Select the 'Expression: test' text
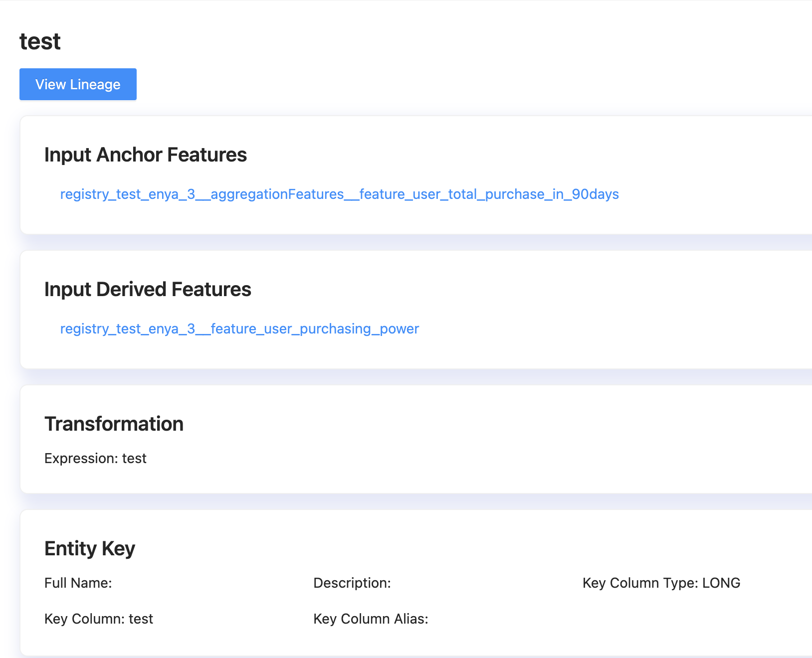This screenshot has width=812, height=658. [95, 459]
